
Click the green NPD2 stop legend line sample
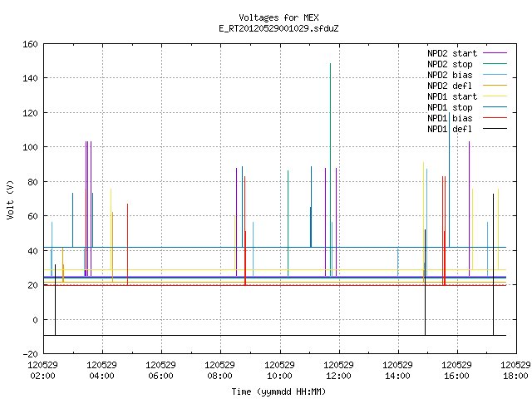pos(495,64)
